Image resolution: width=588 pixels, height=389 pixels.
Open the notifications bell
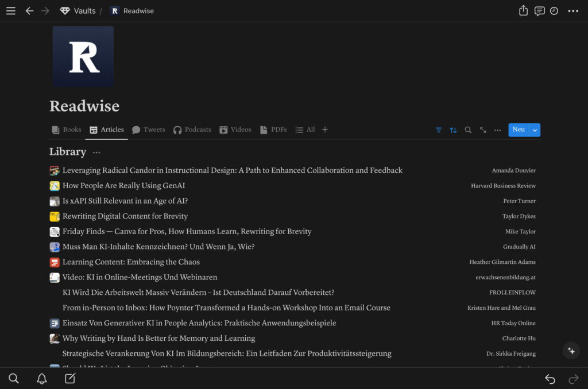click(41, 379)
